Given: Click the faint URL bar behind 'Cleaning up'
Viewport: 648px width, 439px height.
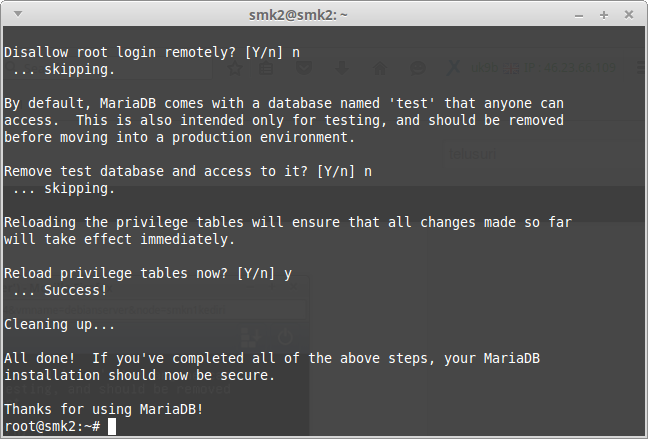Looking at the screenshot, I should point(155,310).
